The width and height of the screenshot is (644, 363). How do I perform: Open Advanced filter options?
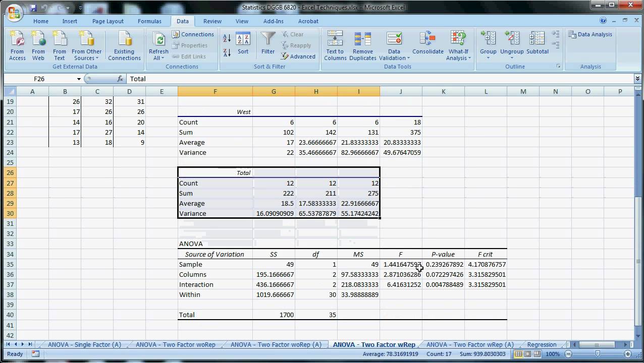coord(298,56)
